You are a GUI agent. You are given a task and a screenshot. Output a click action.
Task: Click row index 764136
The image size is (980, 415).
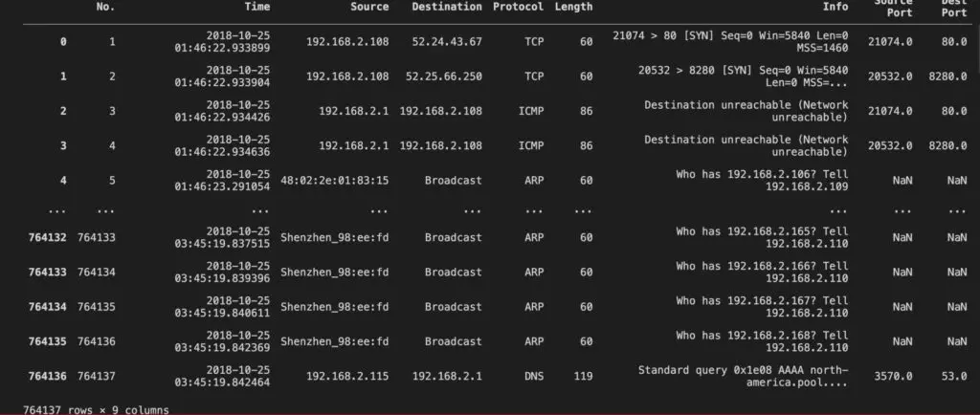pos(48,377)
